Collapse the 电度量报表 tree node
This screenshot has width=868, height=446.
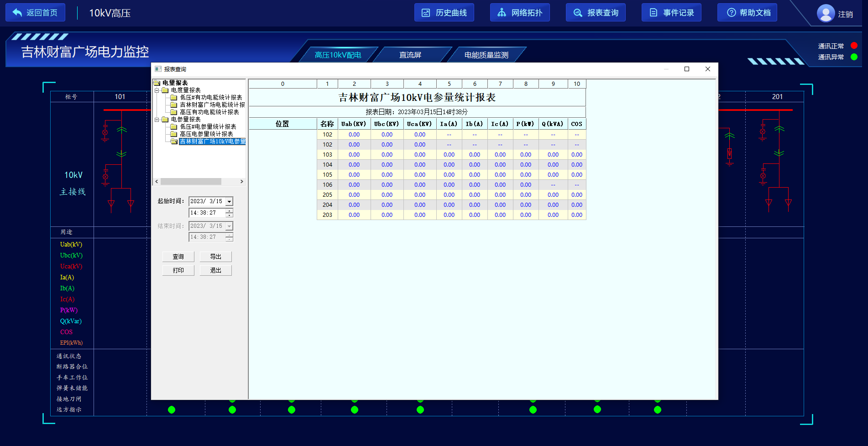pos(157,90)
